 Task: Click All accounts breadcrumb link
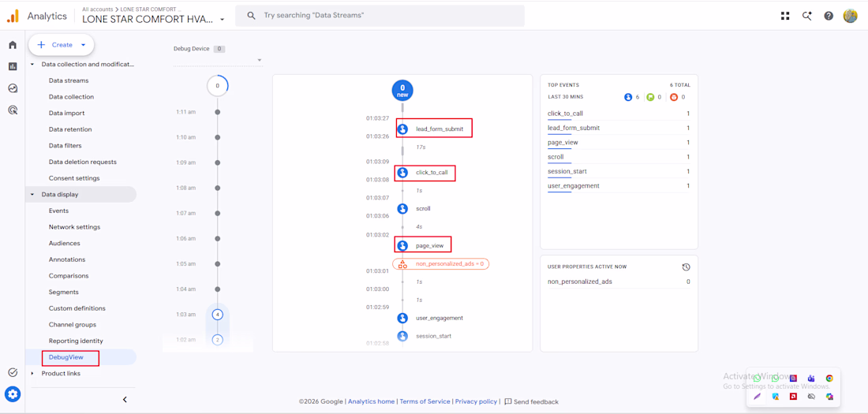[x=97, y=9]
